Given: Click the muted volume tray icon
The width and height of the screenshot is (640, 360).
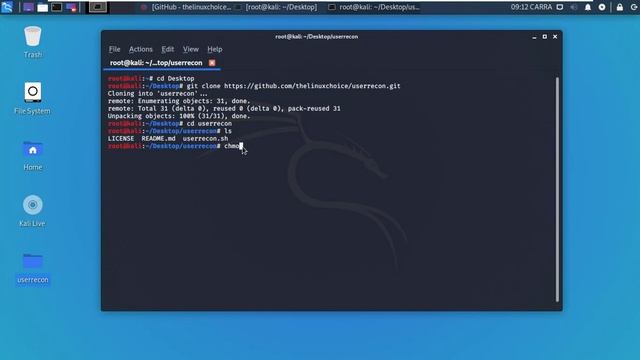Looking at the screenshot, I should 574,7.
